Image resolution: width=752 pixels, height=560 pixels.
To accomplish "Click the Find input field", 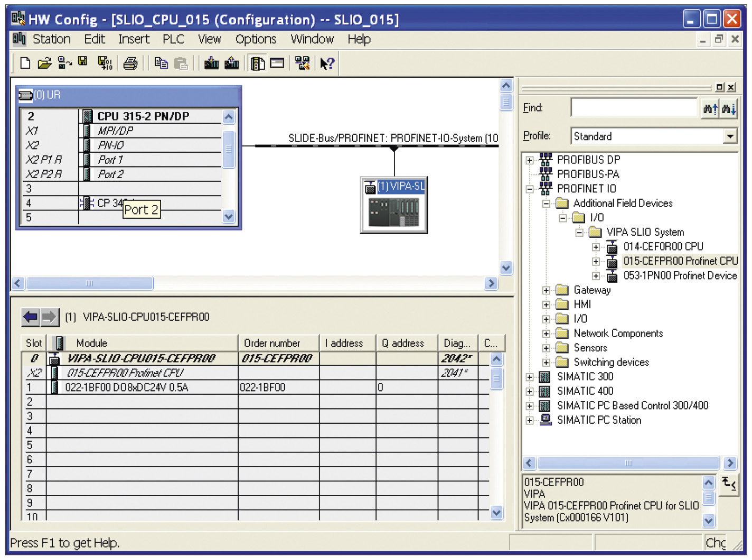I will click(634, 108).
